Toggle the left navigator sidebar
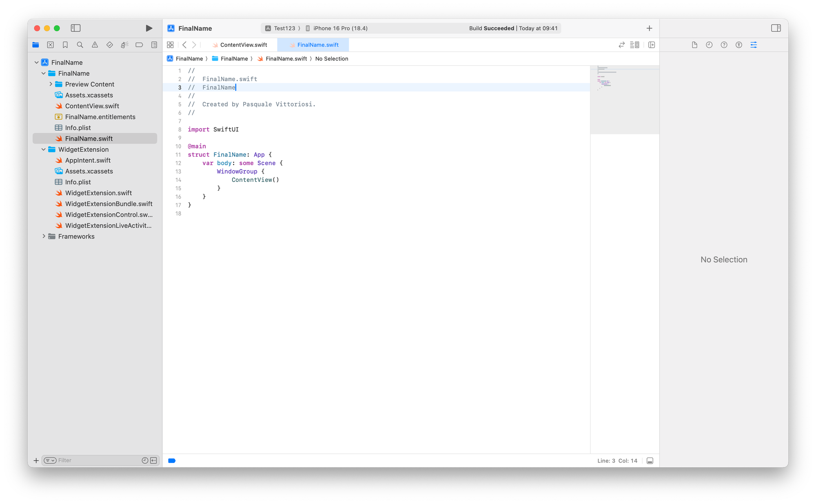 (x=75, y=28)
